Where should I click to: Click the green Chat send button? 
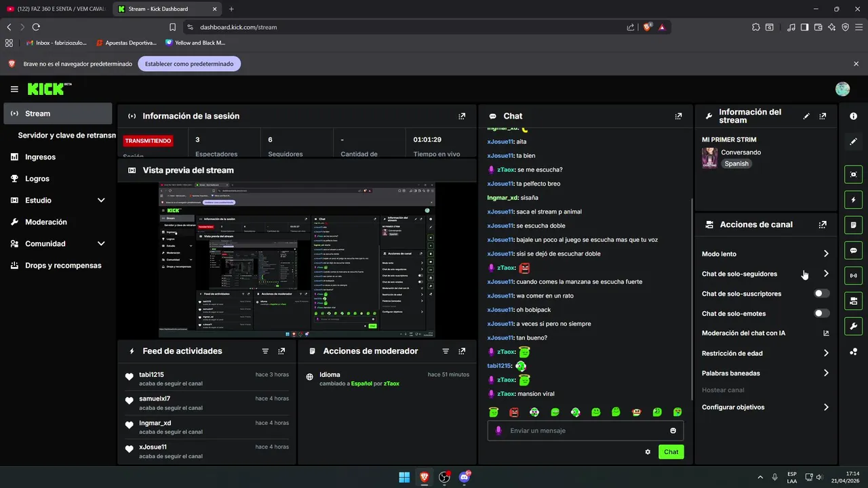coord(671,452)
